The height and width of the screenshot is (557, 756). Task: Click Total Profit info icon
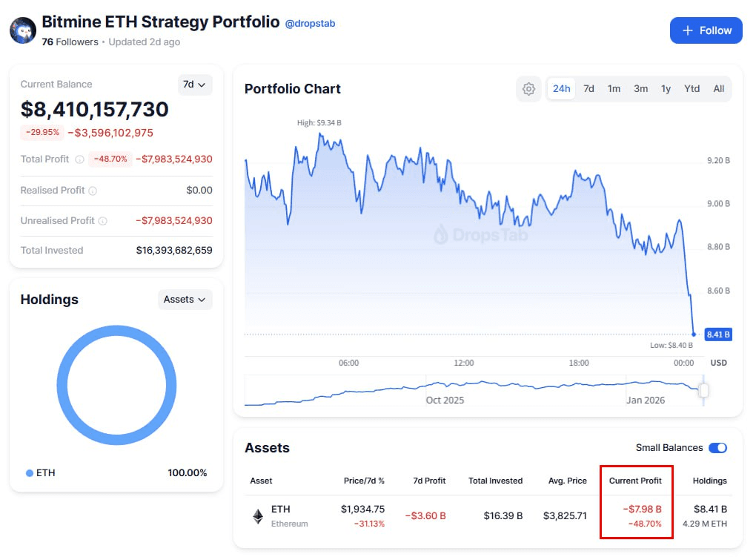tap(79, 159)
